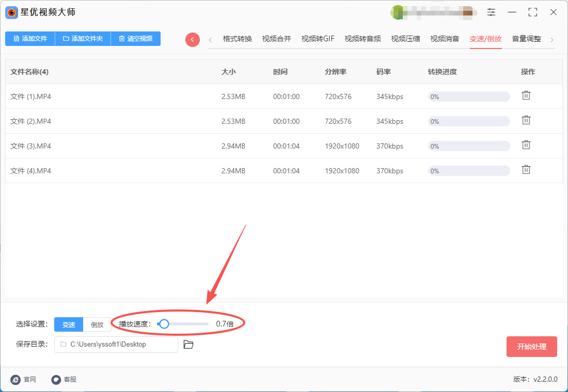Click the 码率 column header
Viewport: 568px width, 392px height.
[383, 72]
